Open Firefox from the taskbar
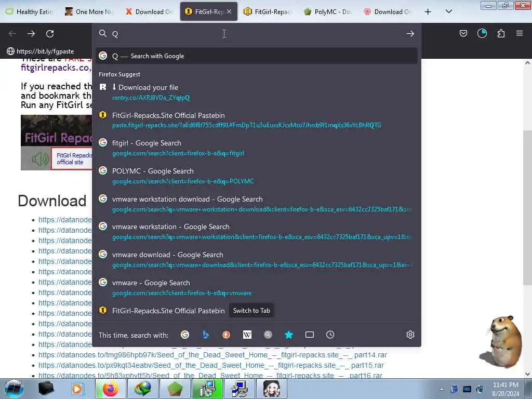The width and height of the screenshot is (532, 399). tap(110, 389)
